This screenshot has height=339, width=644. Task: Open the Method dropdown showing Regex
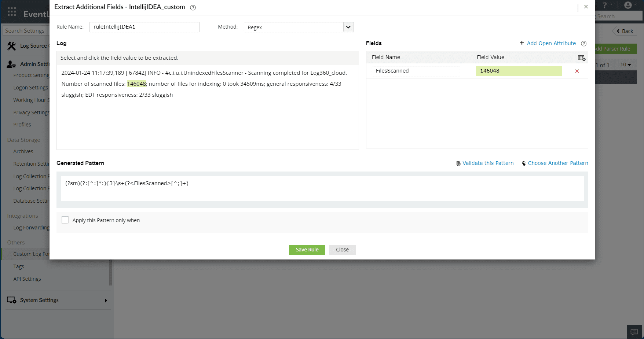299,27
